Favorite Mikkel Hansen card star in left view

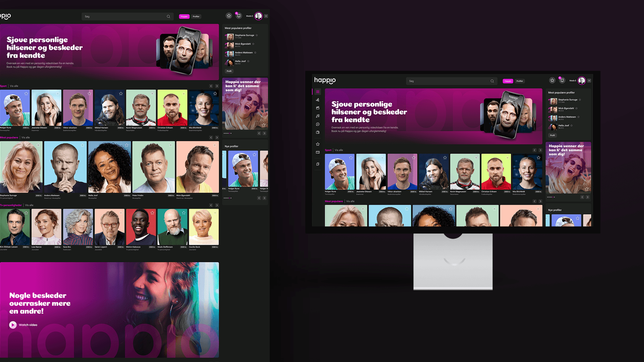coord(121,94)
